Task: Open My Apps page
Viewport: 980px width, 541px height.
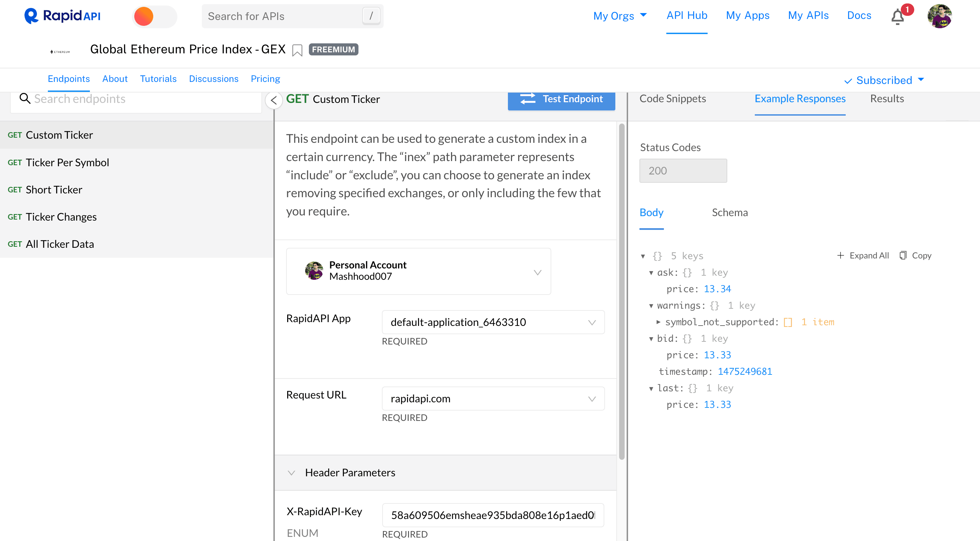Action: 748,15
